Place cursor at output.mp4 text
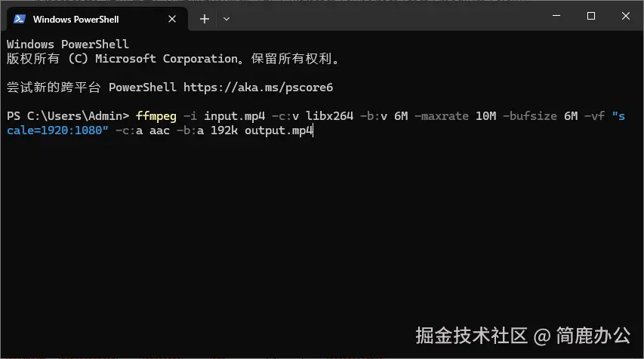 pos(278,131)
